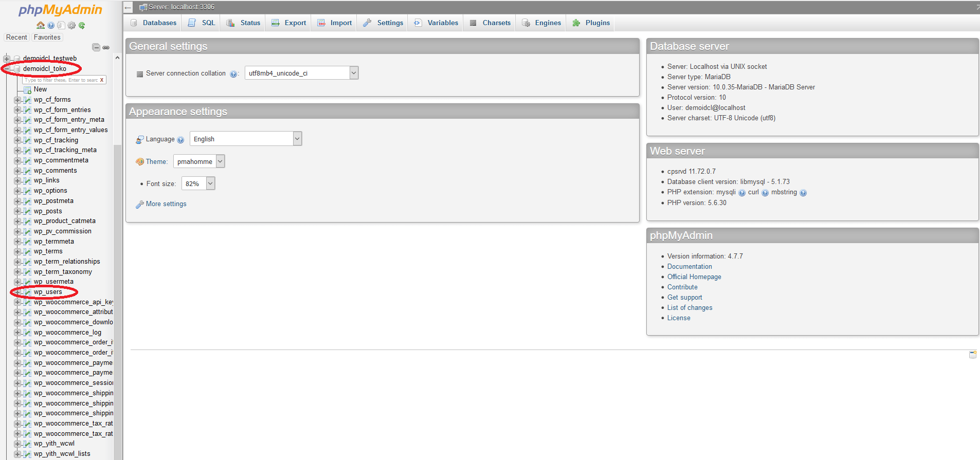Open the phpMyAdmin documentation help icon
The image size is (980, 460).
coord(51,25)
